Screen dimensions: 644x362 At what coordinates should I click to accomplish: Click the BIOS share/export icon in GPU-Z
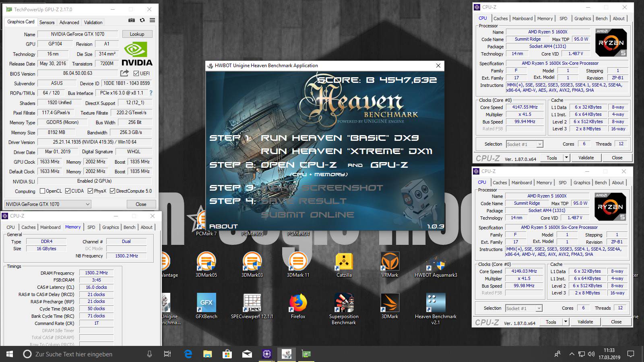point(124,73)
